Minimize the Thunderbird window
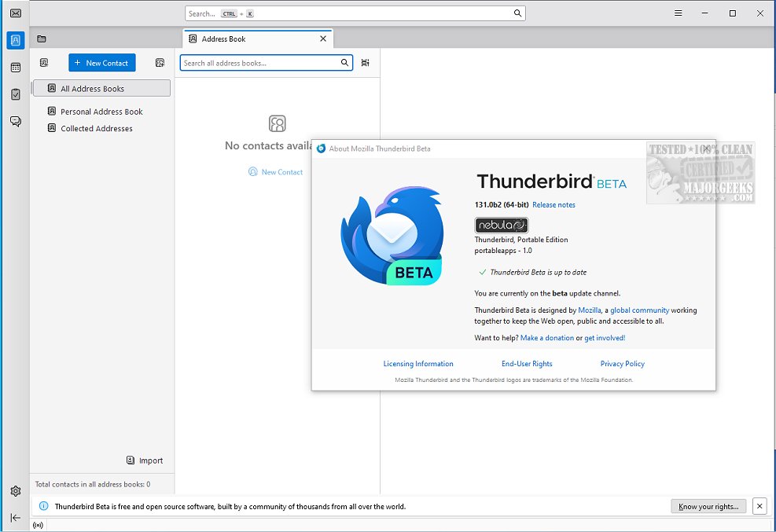The image size is (776, 532). 705,13
